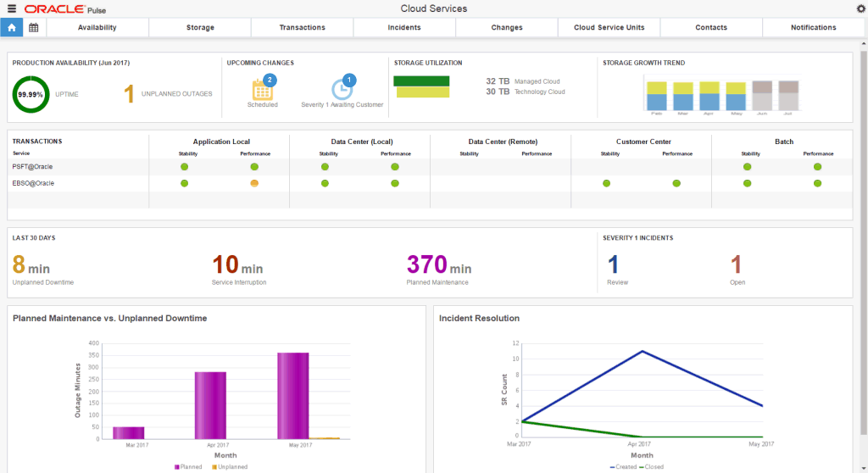Open the Notifications tab
This screenshot has height=473, width=868.
[x=813, y=27]
